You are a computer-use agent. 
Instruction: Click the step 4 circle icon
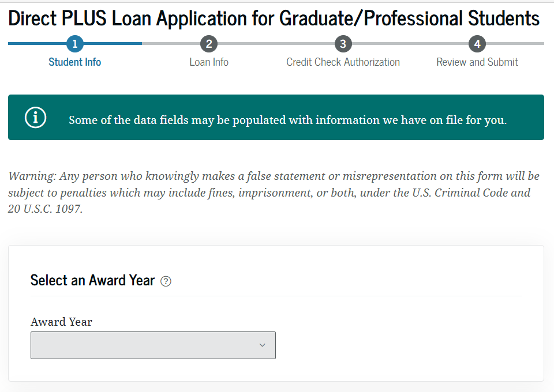coord(477,44)
